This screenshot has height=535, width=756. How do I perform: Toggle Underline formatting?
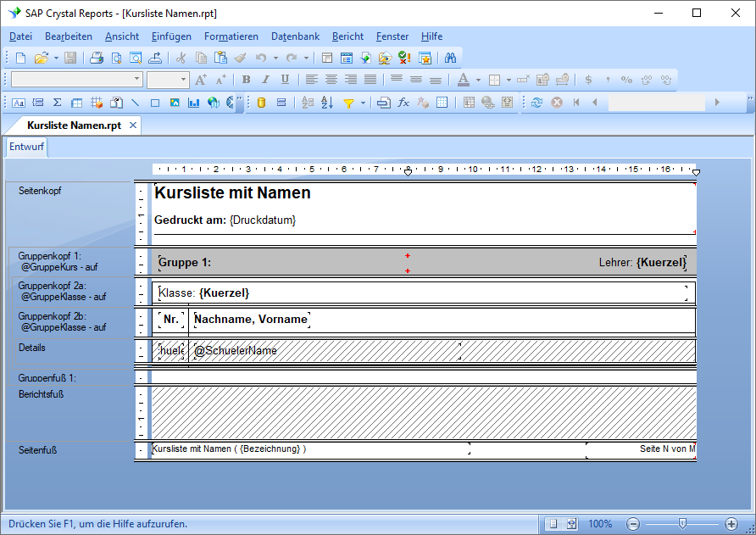[x=285, y=80]
